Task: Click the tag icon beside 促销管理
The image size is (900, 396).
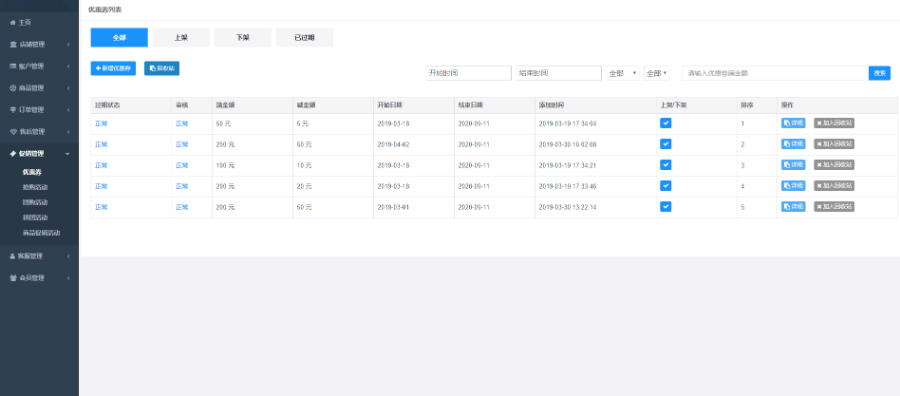Action: click(x=13, y=153)
